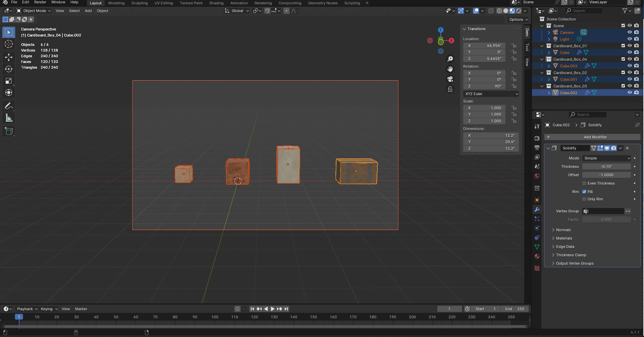Viewport: 644px width, 337px height.
Task: Toggle Cardboard_Box_01 collection exclude checkbox
Action: (623, 46)
